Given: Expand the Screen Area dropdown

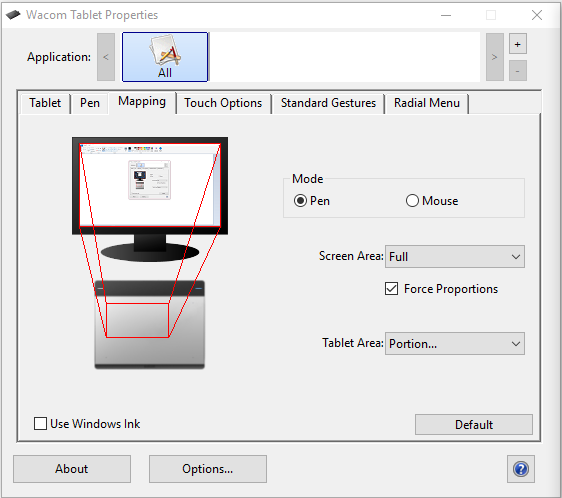Looking at the screenshot, I should pos(455,257).
